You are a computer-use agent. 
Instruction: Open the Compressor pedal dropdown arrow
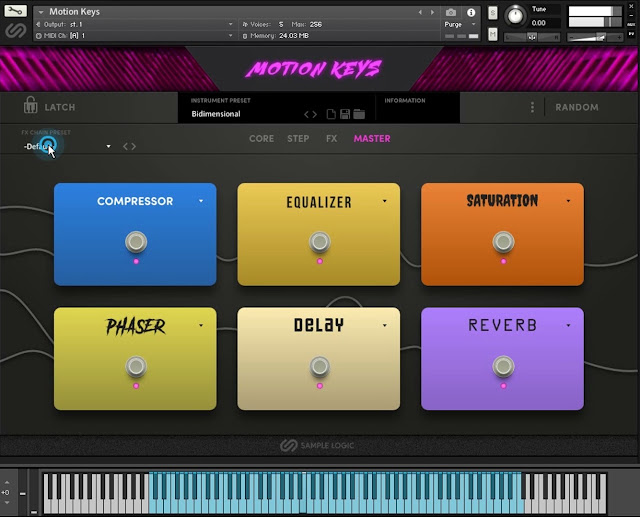coord(201,201)
